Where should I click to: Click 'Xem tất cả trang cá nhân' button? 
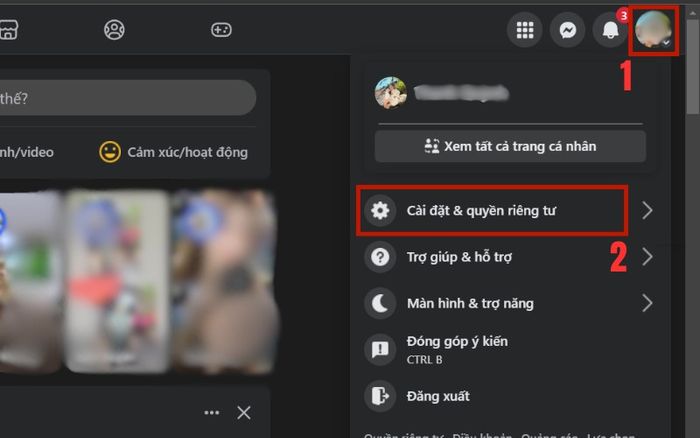[510, 146]
